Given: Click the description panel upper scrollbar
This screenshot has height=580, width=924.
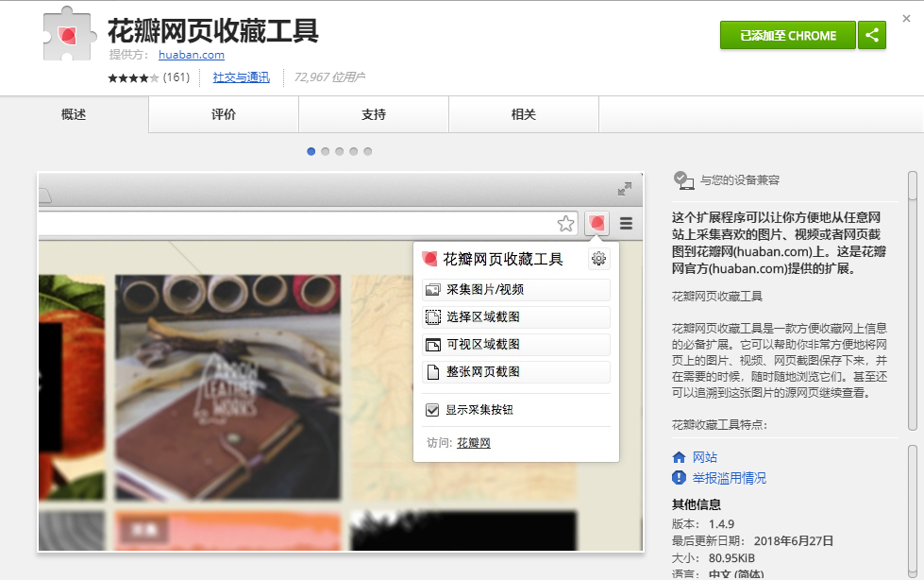Looking at the screenshot, I should [913, 301].
